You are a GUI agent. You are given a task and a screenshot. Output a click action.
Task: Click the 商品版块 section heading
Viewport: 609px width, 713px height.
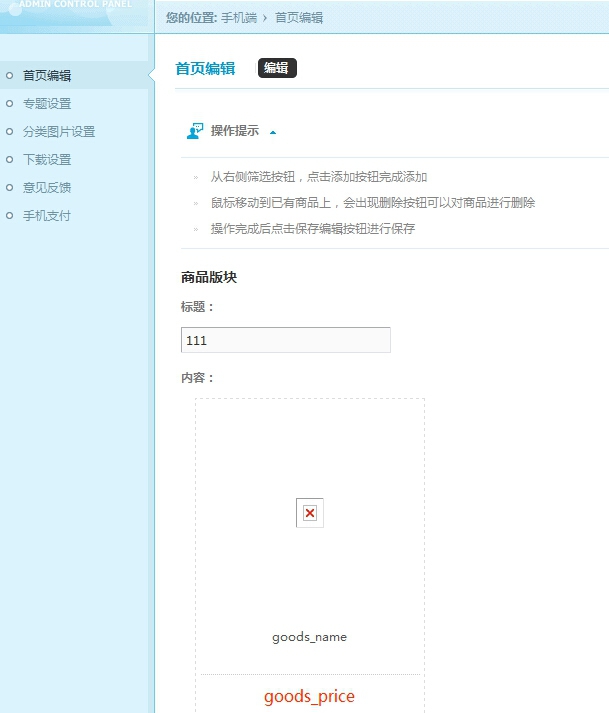click(x=209, y=277)
